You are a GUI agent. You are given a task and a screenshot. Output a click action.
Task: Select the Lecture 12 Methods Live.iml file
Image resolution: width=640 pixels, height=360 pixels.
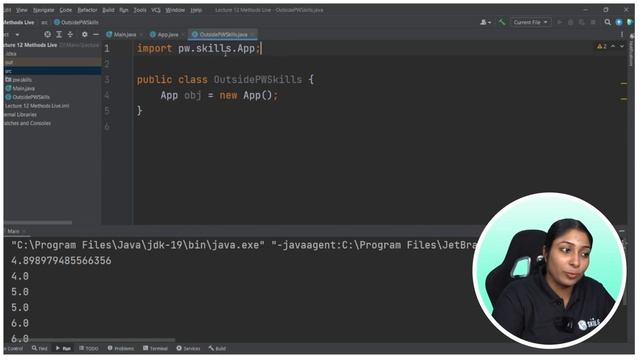click(37, 106)
